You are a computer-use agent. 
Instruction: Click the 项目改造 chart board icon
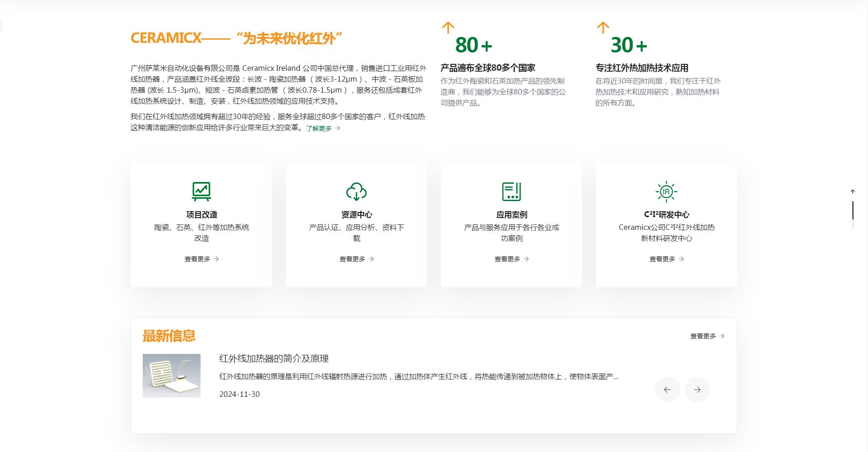click(201, 192)
